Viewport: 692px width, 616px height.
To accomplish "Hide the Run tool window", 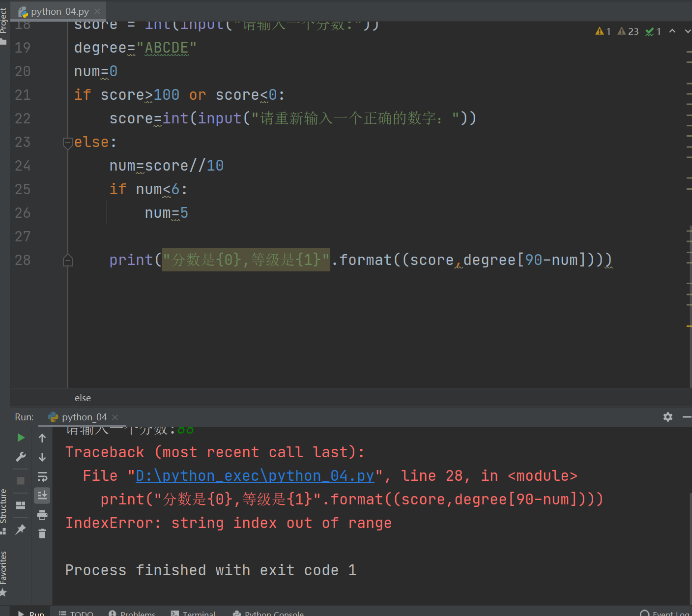I will 687,417.
